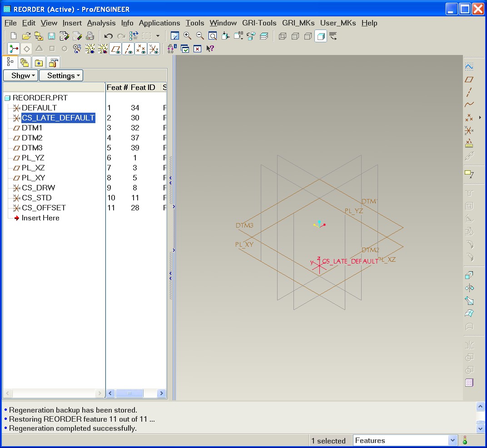Click the Annotation feature tool icon
This screenshot has height=448, width=487.
click(x=469, y=174)
